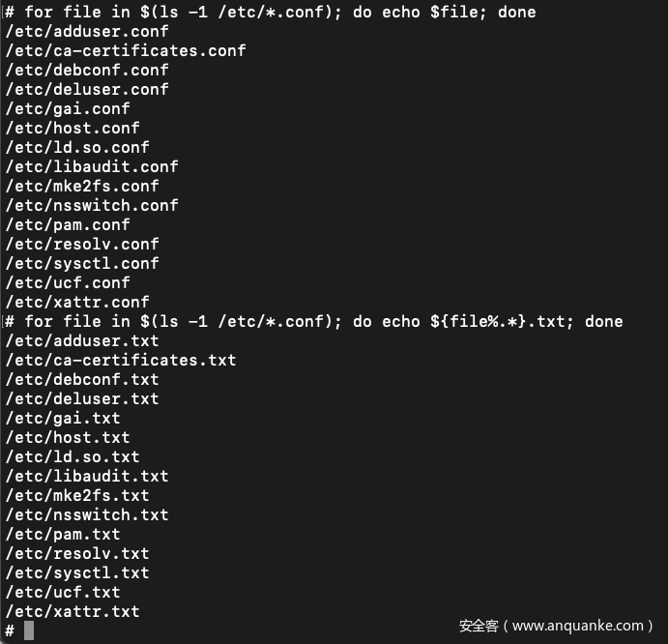Click on /etc/debconf.conf in output

[x=87, y=70]
